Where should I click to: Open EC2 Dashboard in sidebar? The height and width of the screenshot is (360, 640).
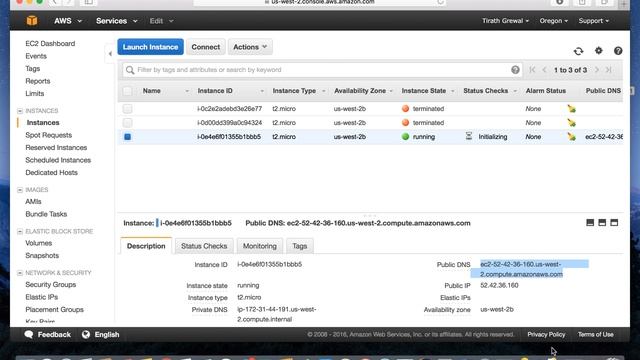coord(50,43)
